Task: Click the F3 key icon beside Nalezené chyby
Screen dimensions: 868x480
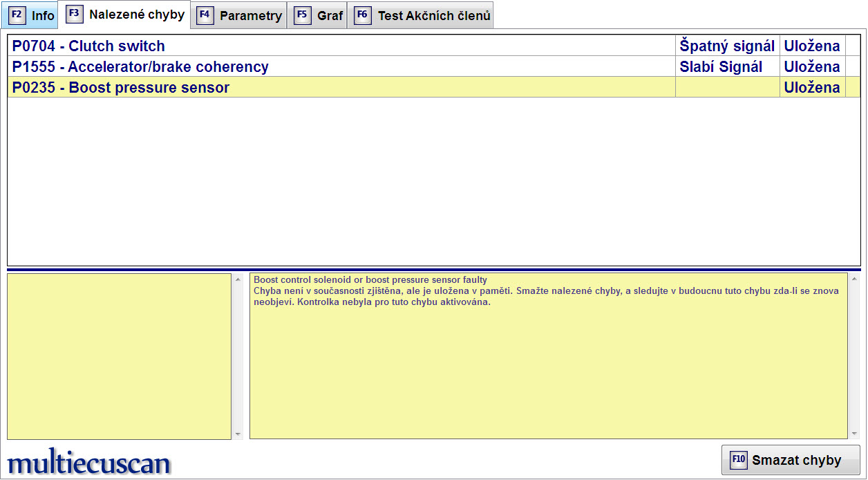Action: pos(74,15)
